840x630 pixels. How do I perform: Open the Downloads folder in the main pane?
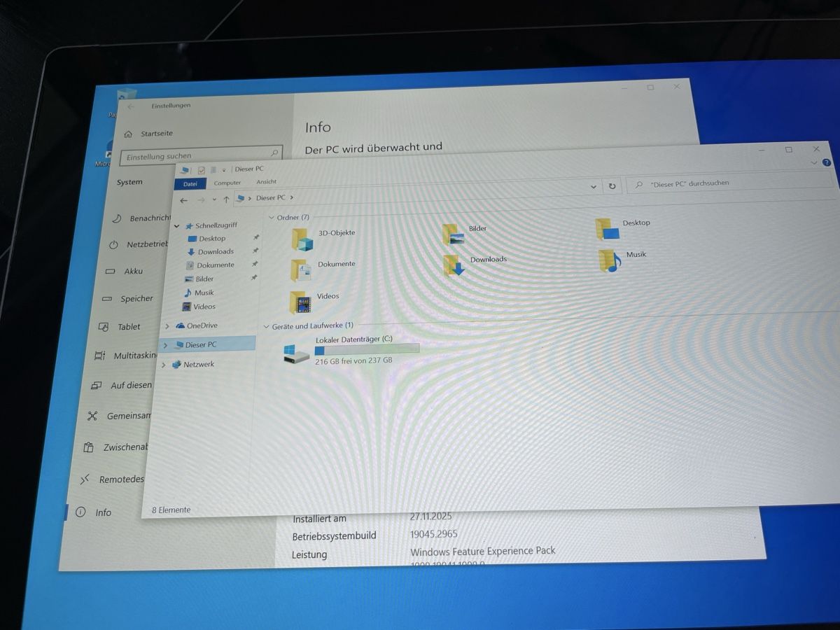coord(475,265)
